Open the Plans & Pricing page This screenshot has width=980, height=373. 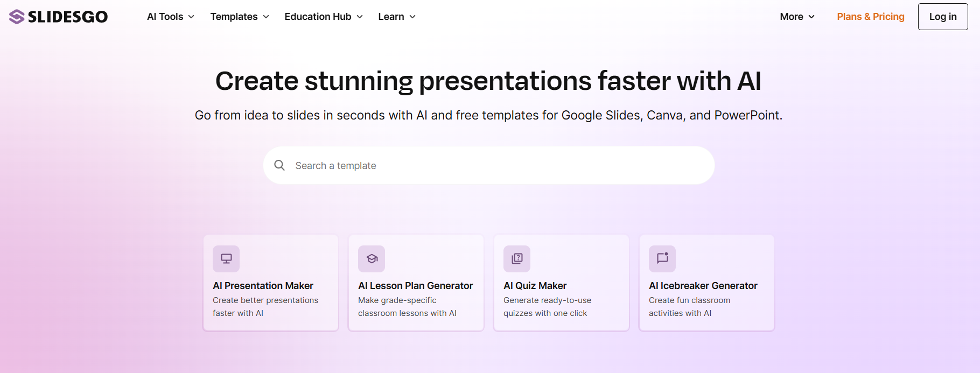click(x=870, y=17)
